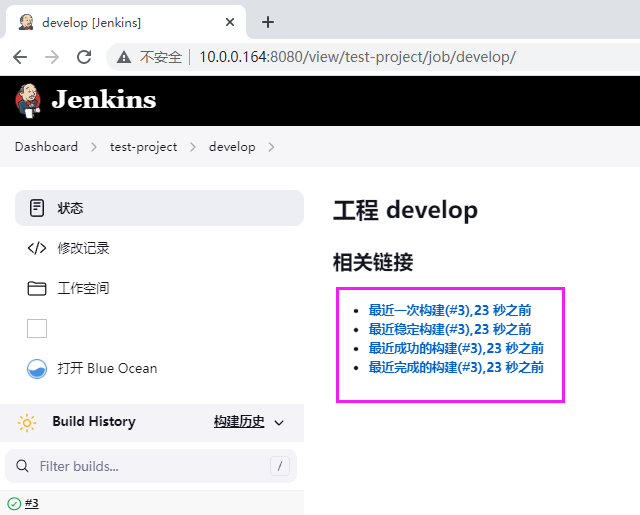640x515 pixels.
Task: Open 最近完成的构建(#3) link
Action: (456, 367)
